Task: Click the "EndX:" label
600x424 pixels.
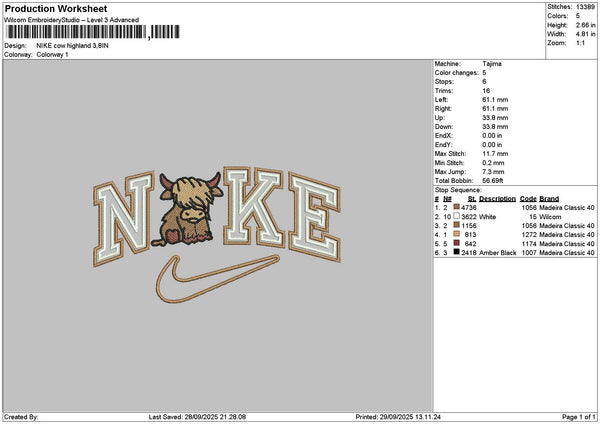Action: point(443,136)
